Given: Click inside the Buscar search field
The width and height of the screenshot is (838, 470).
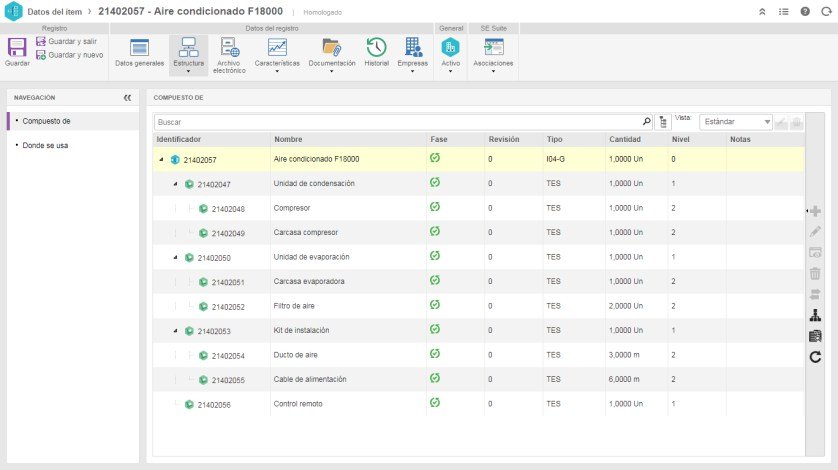Looking at the screenshot, I should [398, 122].
